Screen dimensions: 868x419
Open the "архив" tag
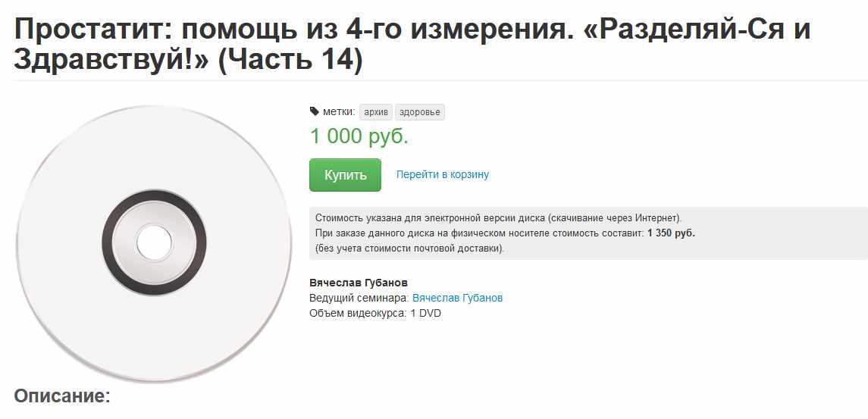[376, 112]
